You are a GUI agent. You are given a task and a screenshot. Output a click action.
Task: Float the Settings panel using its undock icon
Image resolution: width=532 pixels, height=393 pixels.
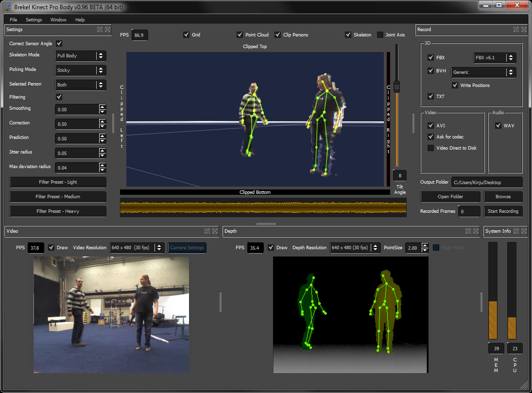pyautogui.click(x=100, y=30)
